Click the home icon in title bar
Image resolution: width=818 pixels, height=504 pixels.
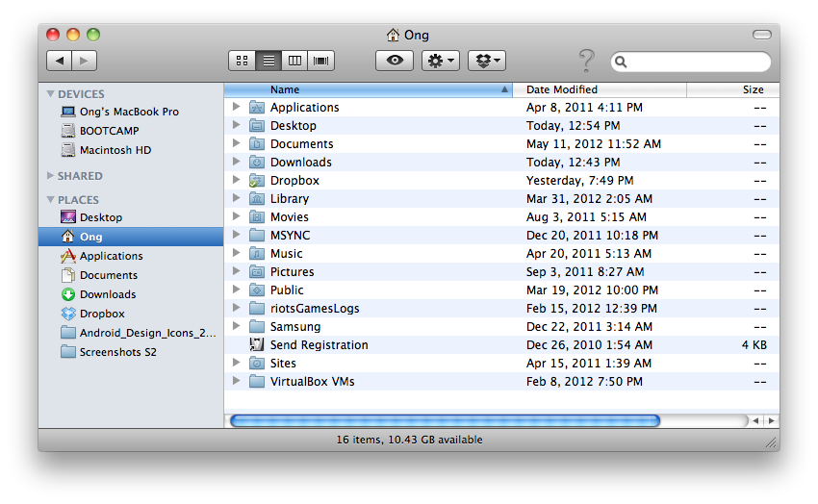[x=393, y=35]
